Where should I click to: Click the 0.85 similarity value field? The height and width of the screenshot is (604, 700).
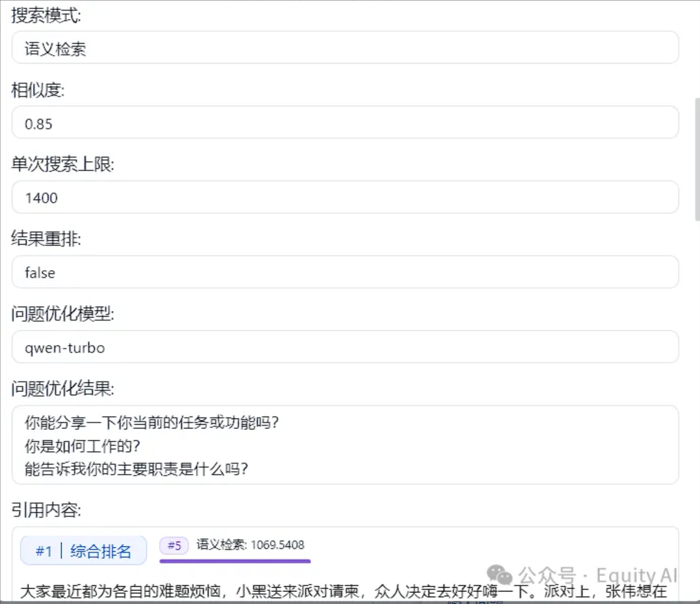click(x=345, y=122)
